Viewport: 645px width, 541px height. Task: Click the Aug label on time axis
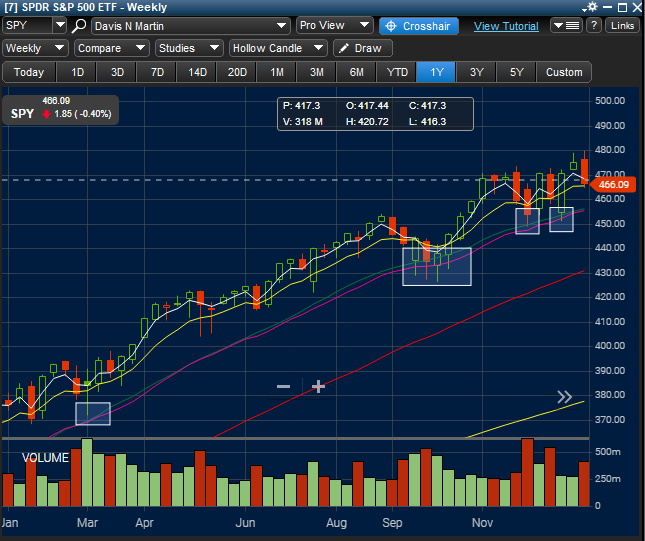336,523
